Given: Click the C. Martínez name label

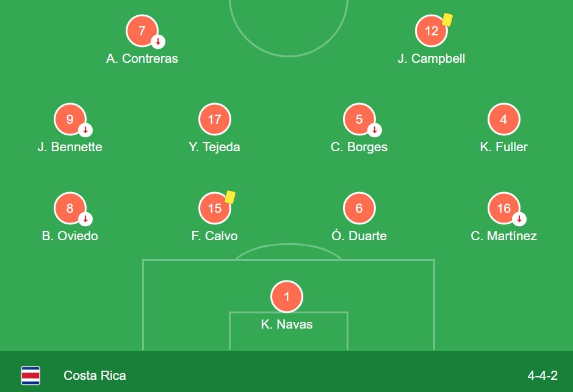Looking at the screenshot, I should point(503,236).
